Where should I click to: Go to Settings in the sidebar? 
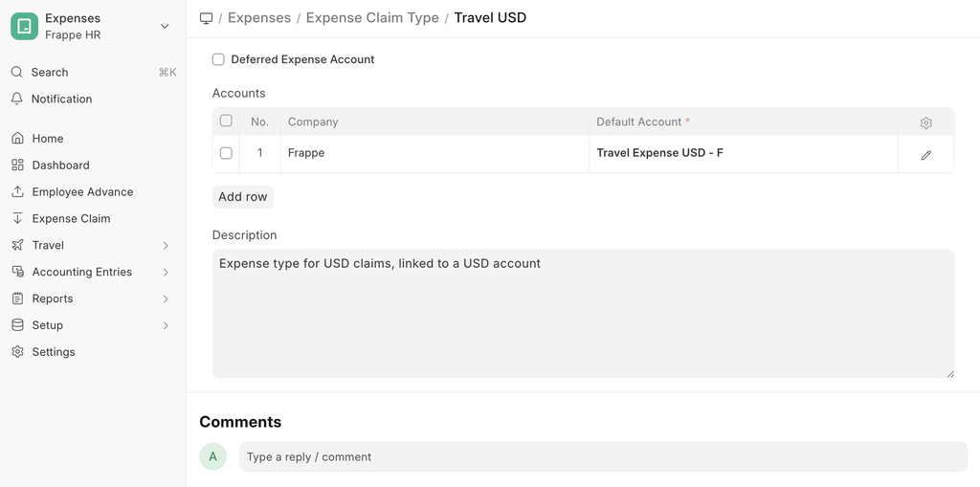(54, 352)
